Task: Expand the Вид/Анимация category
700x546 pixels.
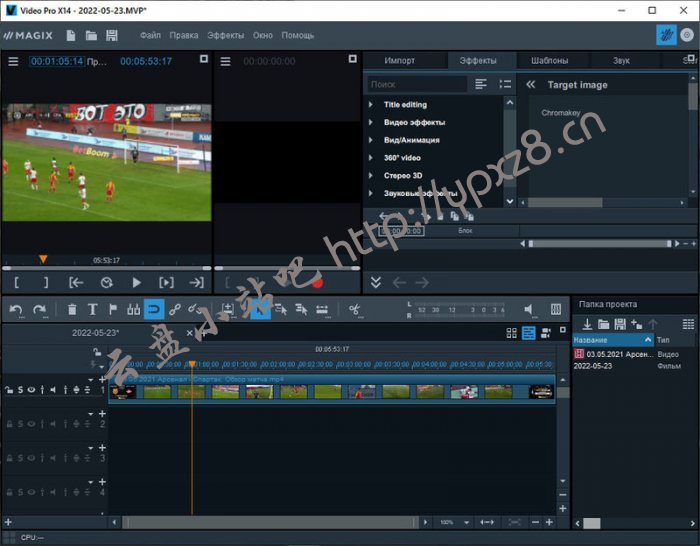Action: tap(370, 140)
